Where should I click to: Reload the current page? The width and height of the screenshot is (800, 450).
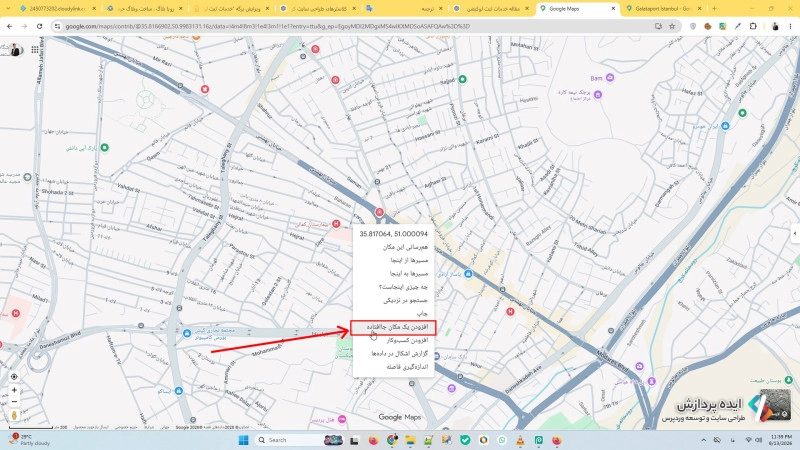(39, 26)
